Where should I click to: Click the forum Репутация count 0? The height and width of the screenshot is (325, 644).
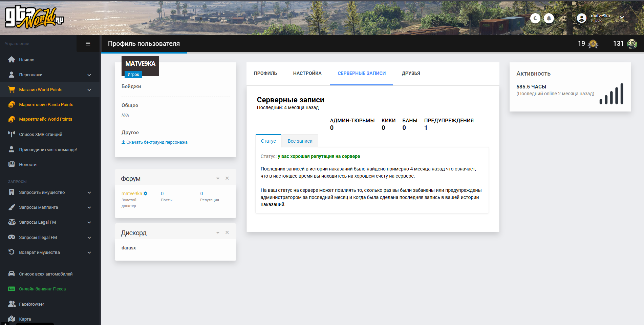(201, 194)
